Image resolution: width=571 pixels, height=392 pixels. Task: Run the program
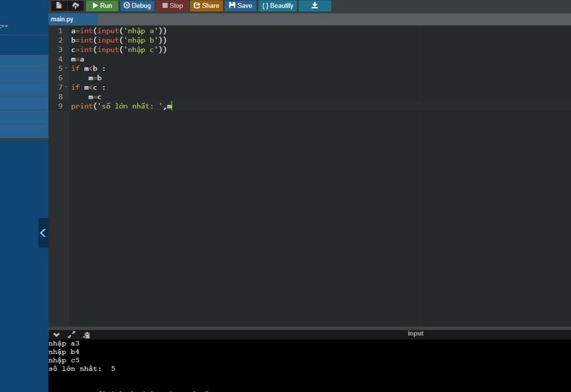tap(102, 6)
